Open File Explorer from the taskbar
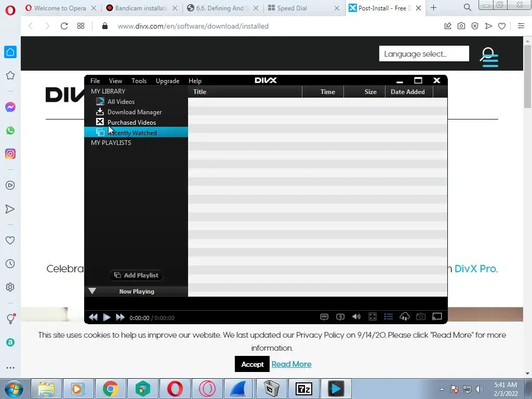The image size is (532, 399). click(46, 389)
